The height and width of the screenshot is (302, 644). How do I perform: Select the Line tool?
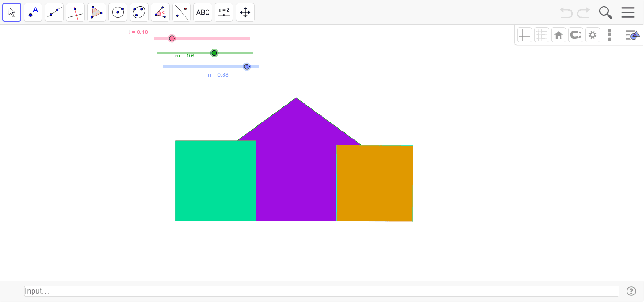point(54,12)
